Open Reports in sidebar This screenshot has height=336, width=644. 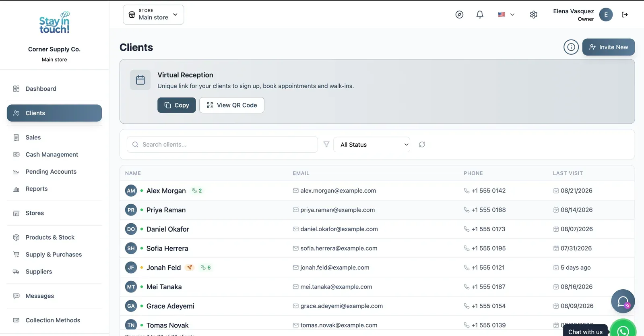(x=54, y=189)
